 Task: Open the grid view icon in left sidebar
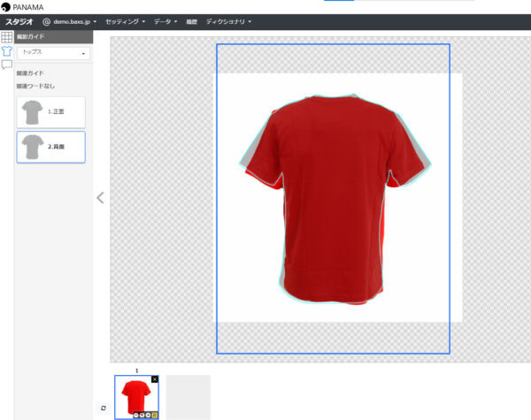6,37
